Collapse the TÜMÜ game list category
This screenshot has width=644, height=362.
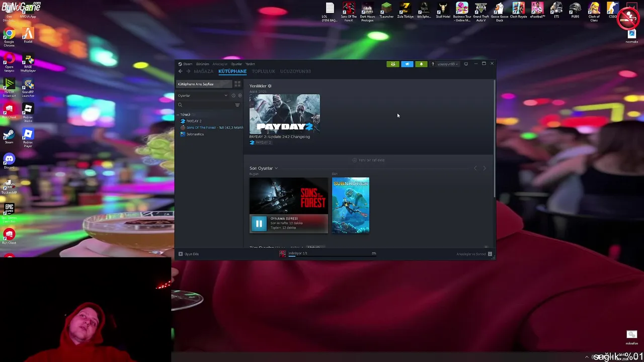(x=184, y=115)
